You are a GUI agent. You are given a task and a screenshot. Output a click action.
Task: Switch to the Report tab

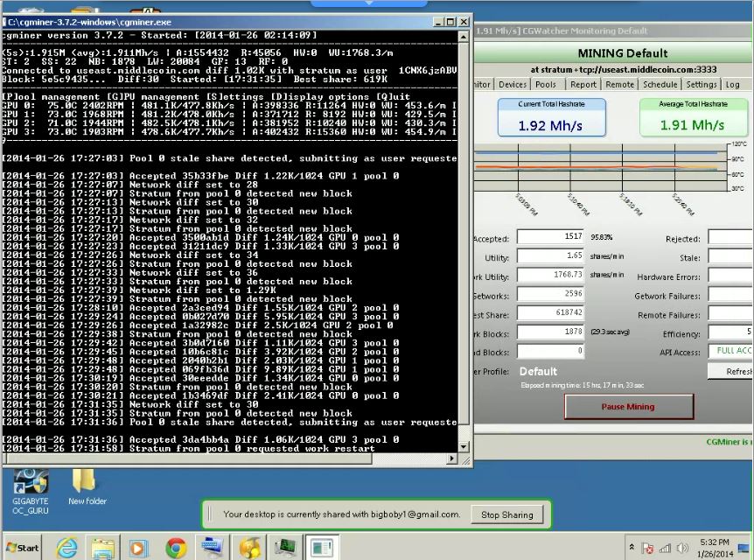(583, 84)
